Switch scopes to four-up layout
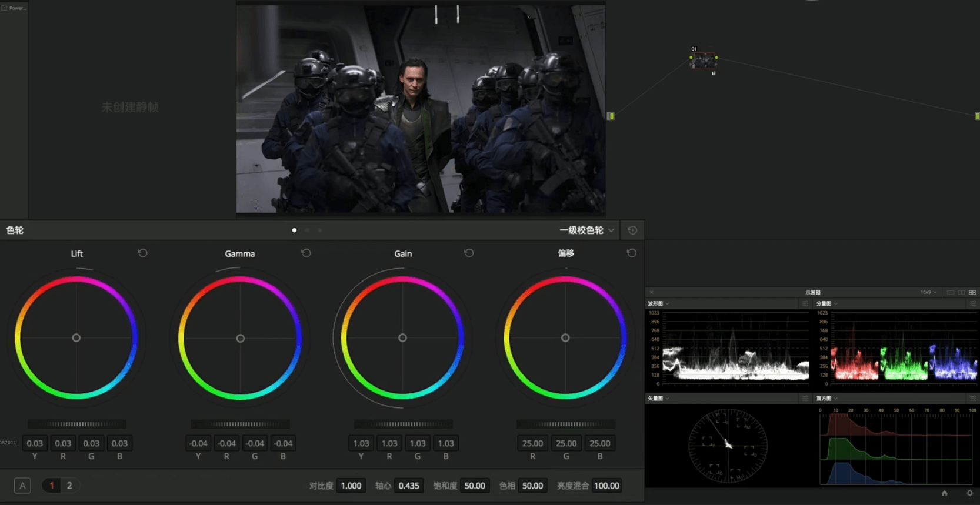Screen dimensions: 980x505 pos(972,292)
